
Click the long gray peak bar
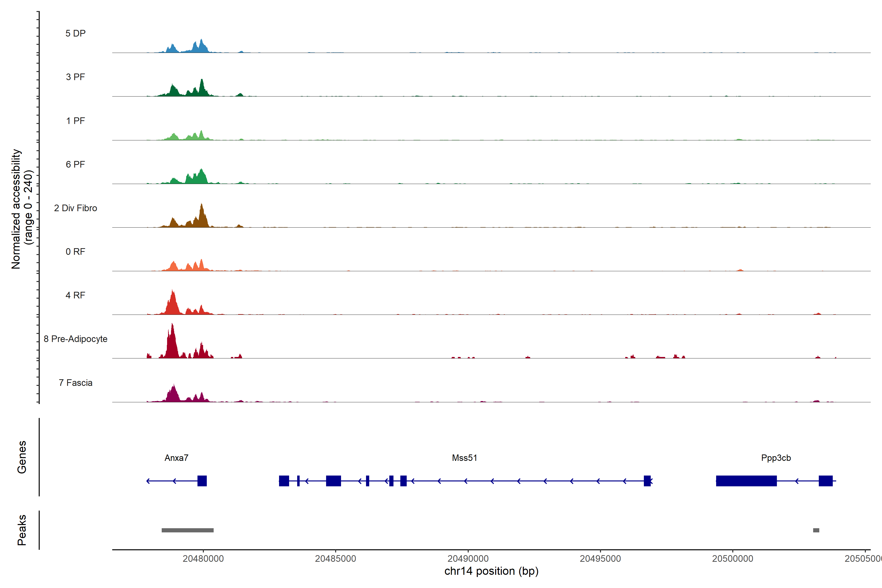[187, 530]
